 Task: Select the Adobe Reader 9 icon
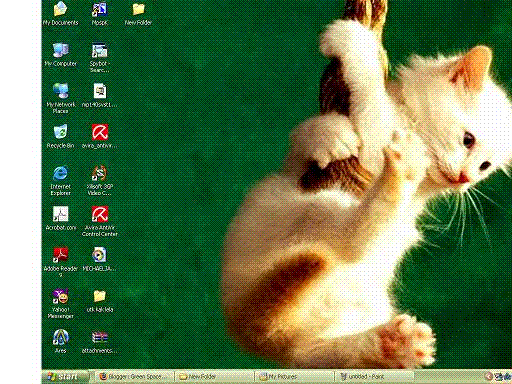click(x=60, y=262)
